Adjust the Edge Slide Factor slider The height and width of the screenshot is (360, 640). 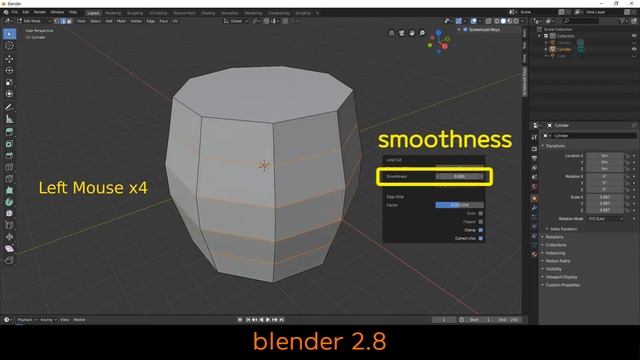click(x=460, y=205)
